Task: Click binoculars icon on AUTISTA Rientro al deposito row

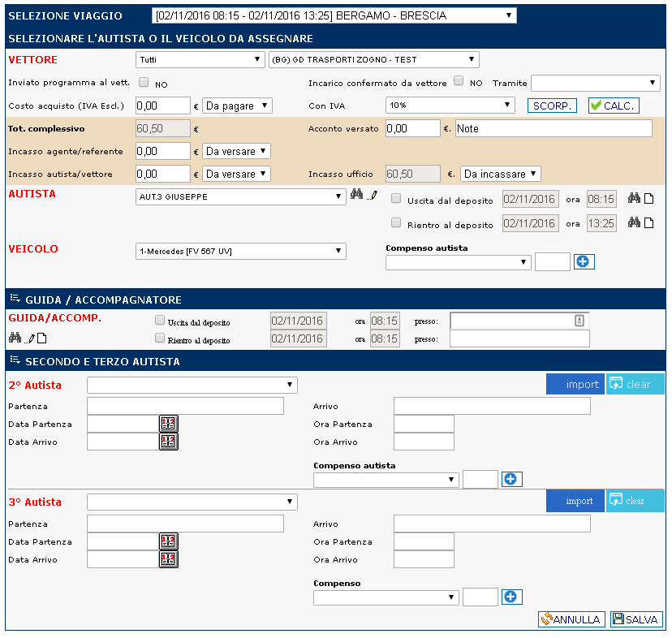Action: [635, 223]
